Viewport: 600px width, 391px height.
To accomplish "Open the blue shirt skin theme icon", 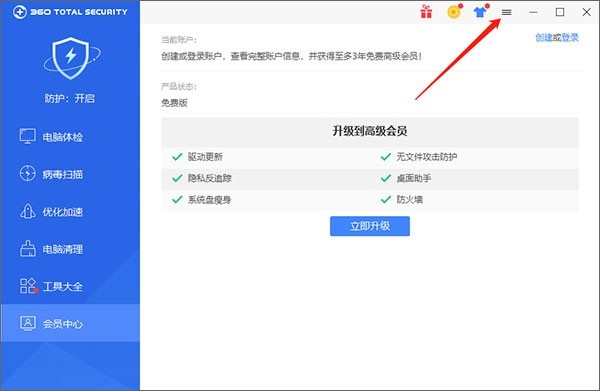I will (480, 12).
